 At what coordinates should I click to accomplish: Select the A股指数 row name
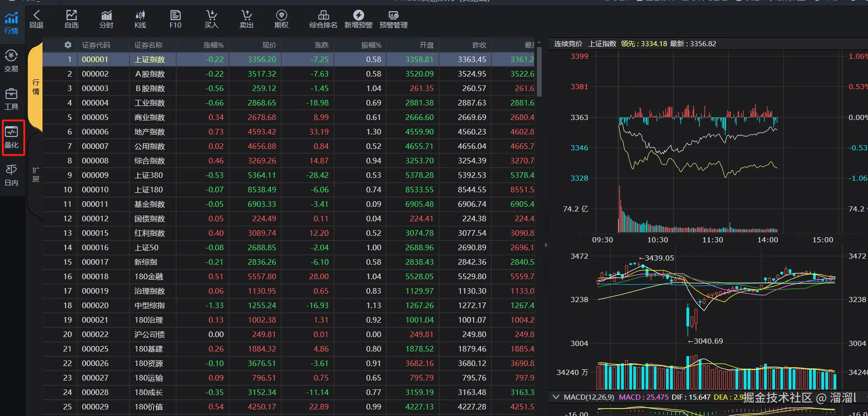click(x=150, y=74)
